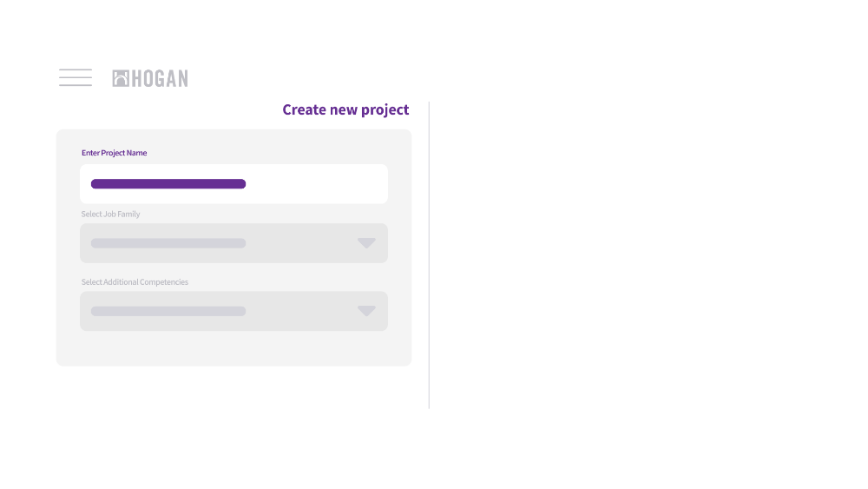Click the Additional Competencies dropdown arrow
This screenshot has height=489, width=868.
pyautogui.click(x=366, y=311)
